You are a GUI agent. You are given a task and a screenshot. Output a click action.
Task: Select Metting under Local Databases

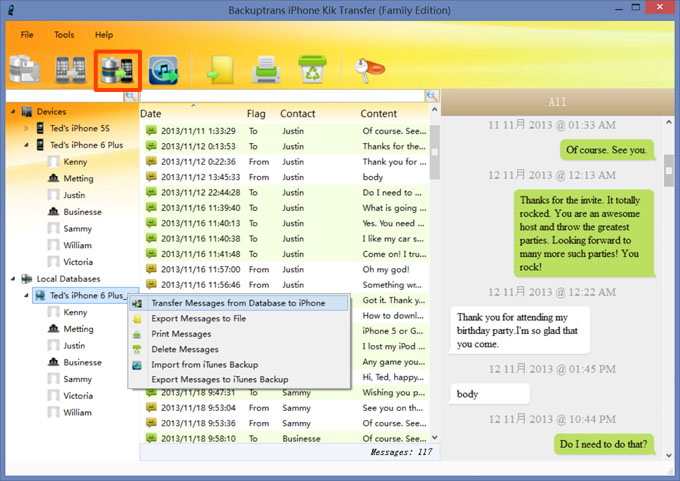pyautogui.click(x=78, y=329)
